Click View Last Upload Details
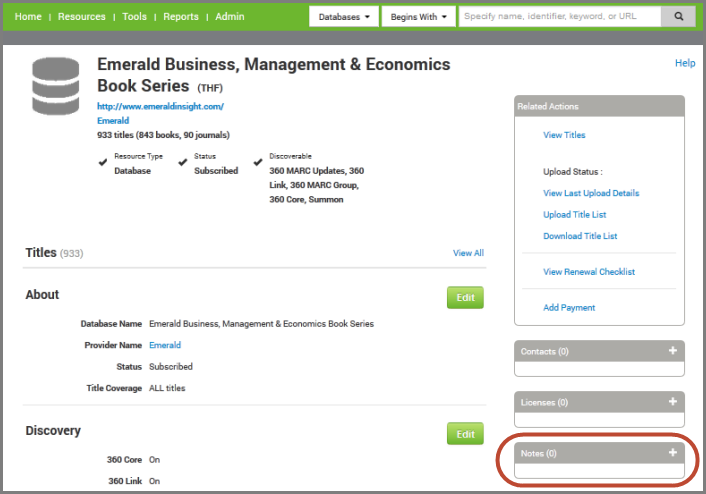 591,193
